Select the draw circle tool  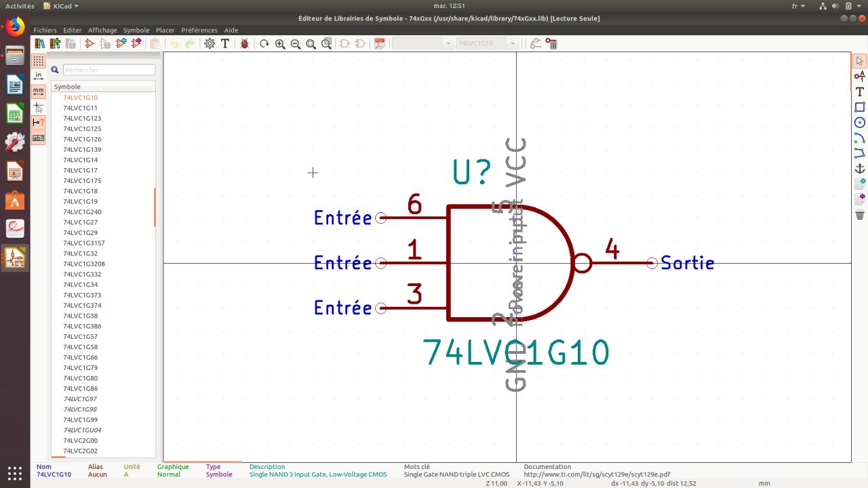click(860, 123)
